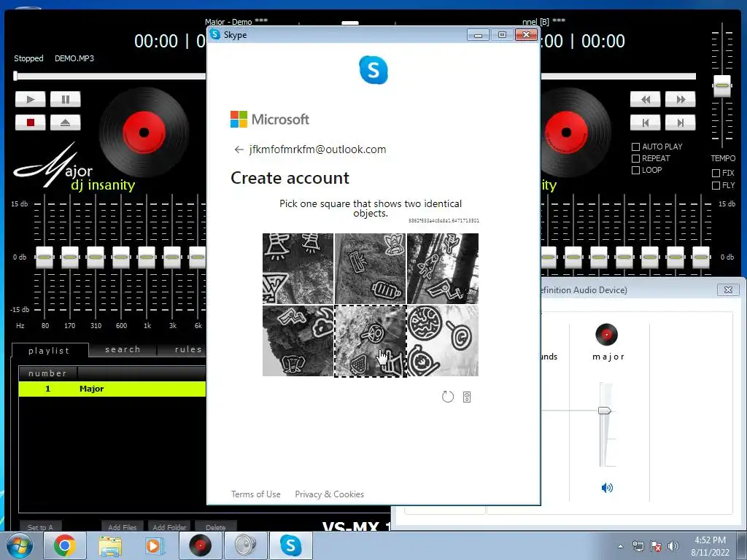Open the Action Center flag icon in tray
Screen dimensions: 747x560
coord(656,546)
